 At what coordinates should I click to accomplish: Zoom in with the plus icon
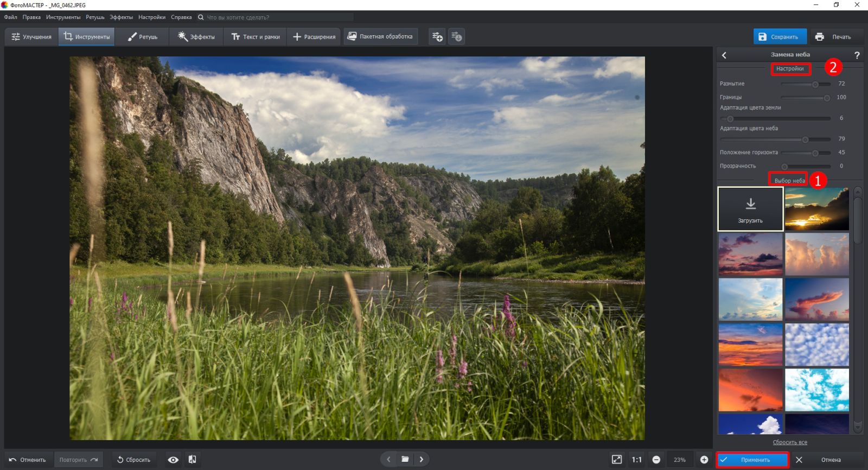[x=704, y=460]
